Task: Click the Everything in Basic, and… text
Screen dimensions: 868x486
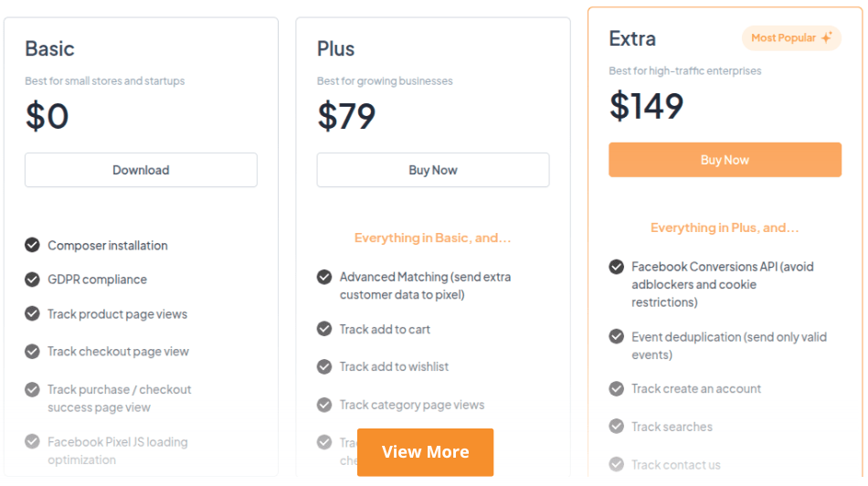Action: click(x=432, y=238)
